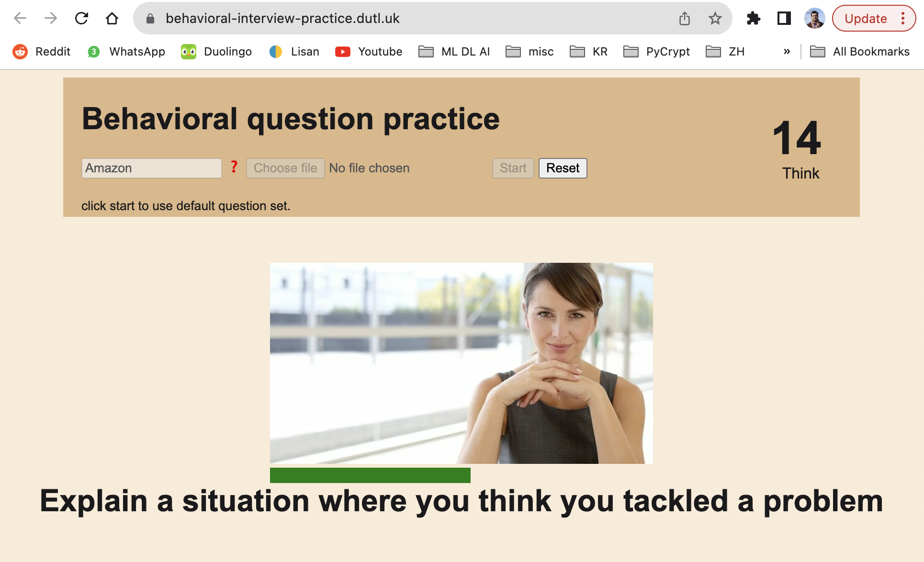Screen dimensions: 924x562
Task: Click the browser refresh icon
Action: [x=82, y=18]
